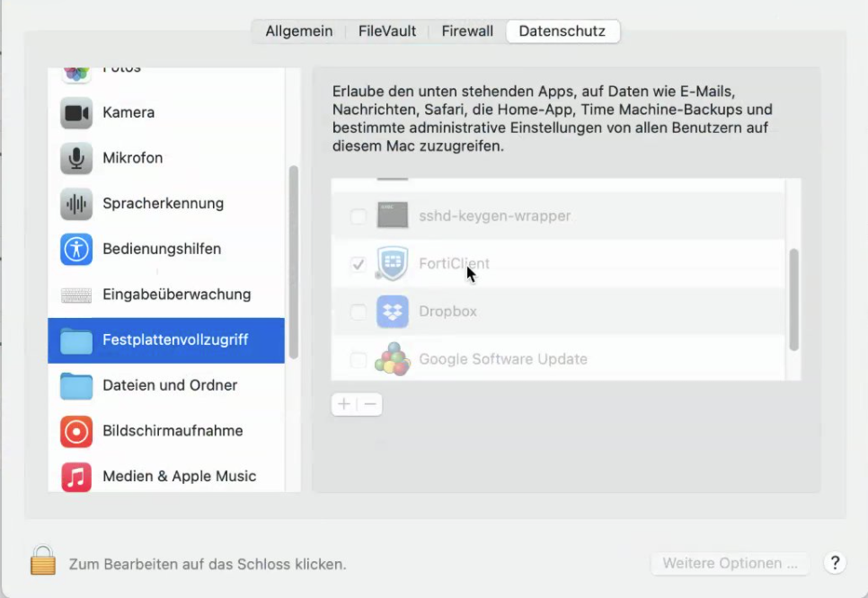Click the Kamera icon in sidebar

click(x=76, y=113)
